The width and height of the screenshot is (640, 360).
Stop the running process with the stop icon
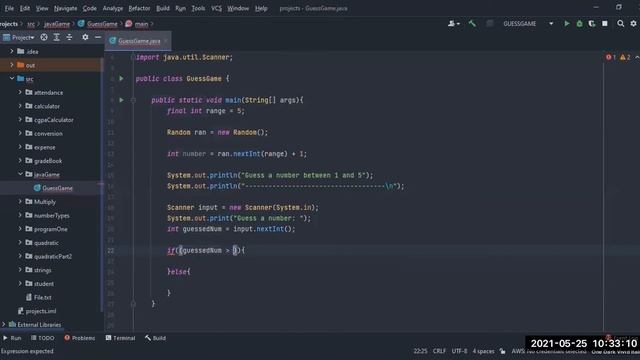(x=605, y=24)
